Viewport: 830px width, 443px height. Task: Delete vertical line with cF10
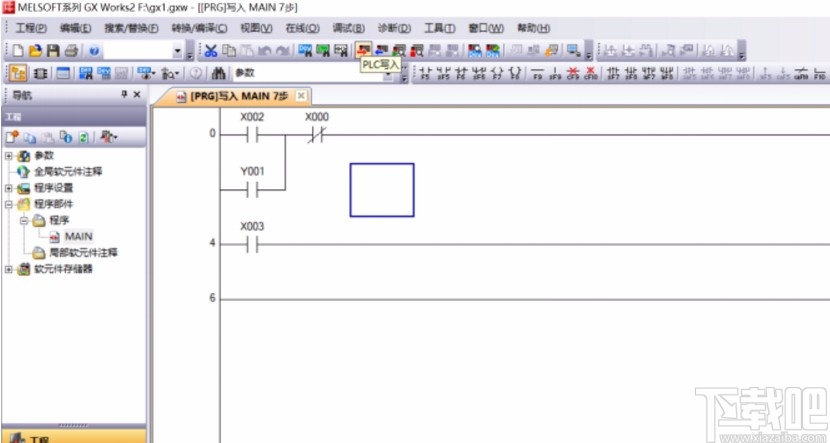[x=590, y=74]
